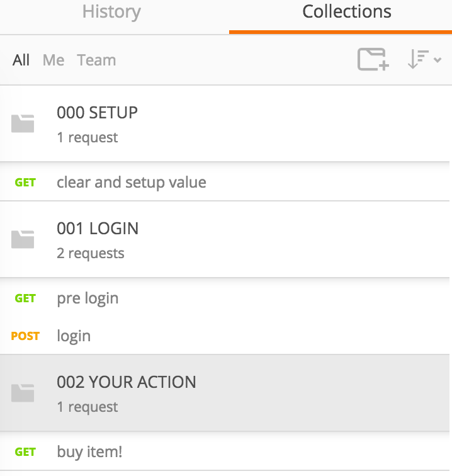This screenshot has width=452, height=476.
Task: Click the POST badge beside login
Action: tap(25, 336)
